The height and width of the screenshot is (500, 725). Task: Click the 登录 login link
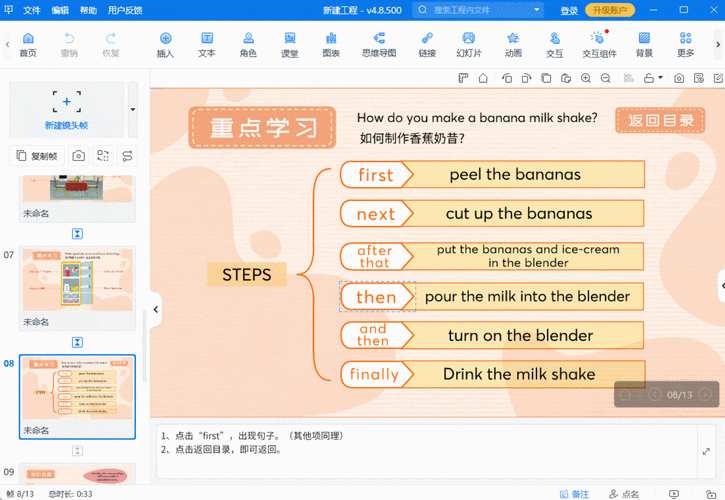[569, 10]
